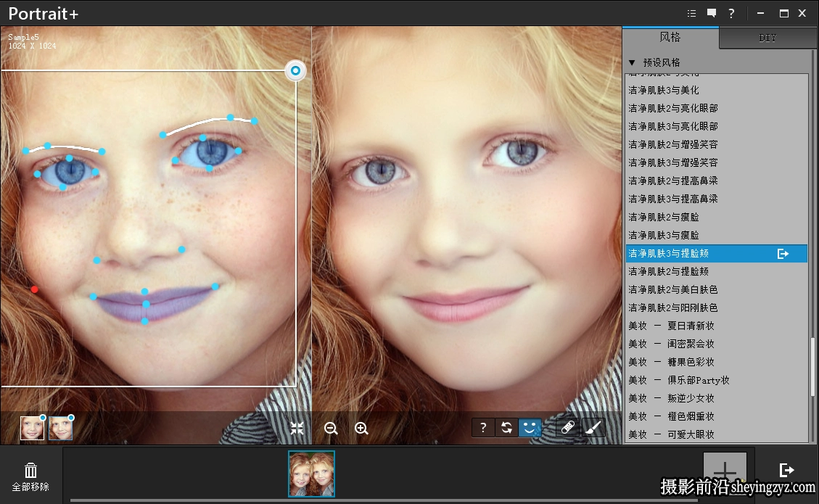Open help question mark in title bar

(731, 14)
